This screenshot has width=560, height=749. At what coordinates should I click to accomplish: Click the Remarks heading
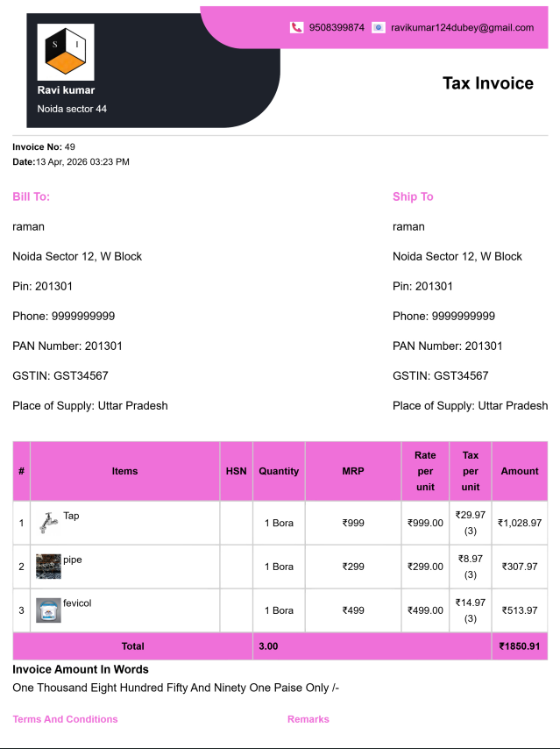[x=308, y=719]
